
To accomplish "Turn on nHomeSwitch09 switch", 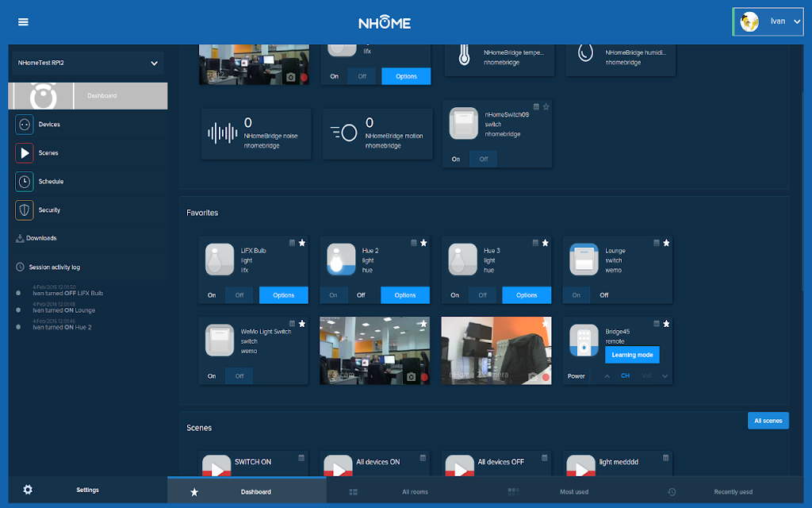I will [x=456, y=159].
